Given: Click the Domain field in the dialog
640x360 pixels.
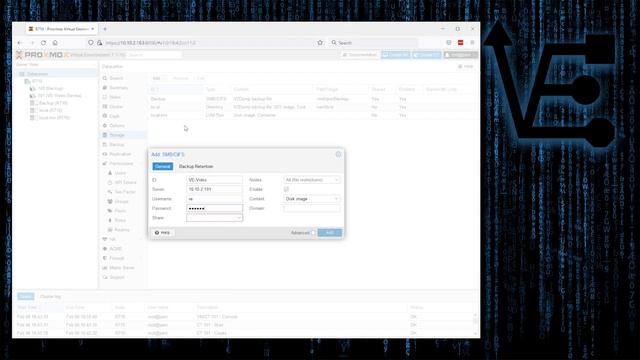Looking at the screenshot, I should 311,209.
